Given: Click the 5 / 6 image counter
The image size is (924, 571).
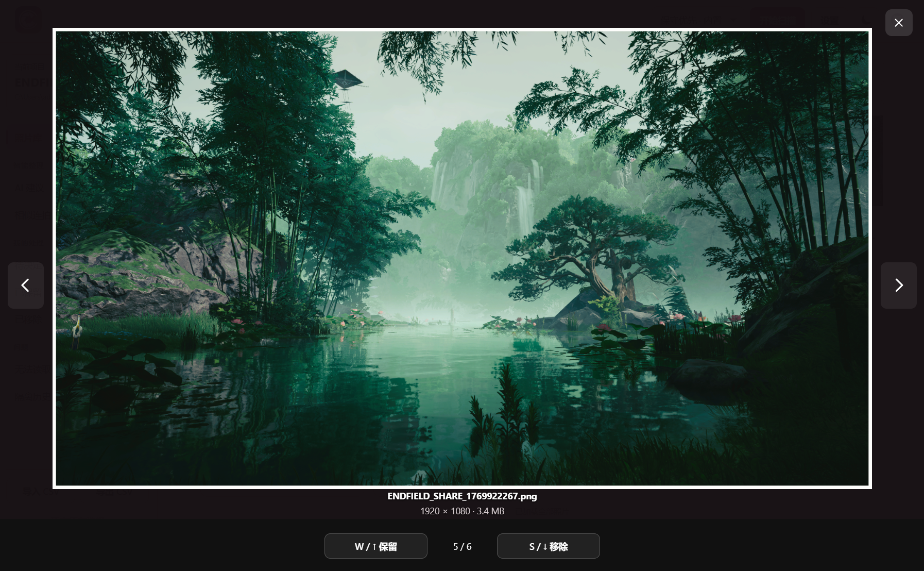Looking at the screenshot, I should pos(462,546).
